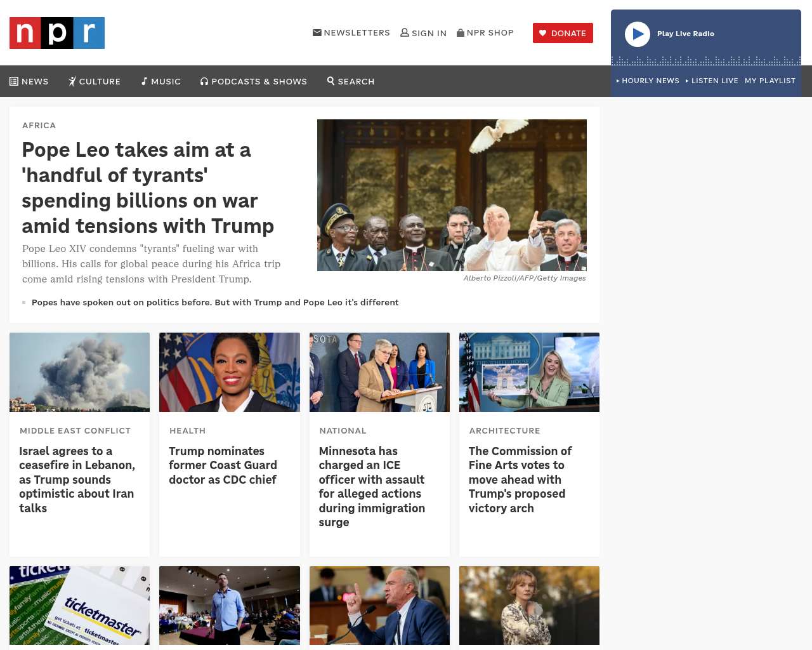
Task: Expand Hourly News in player
Action: [648, 81]
